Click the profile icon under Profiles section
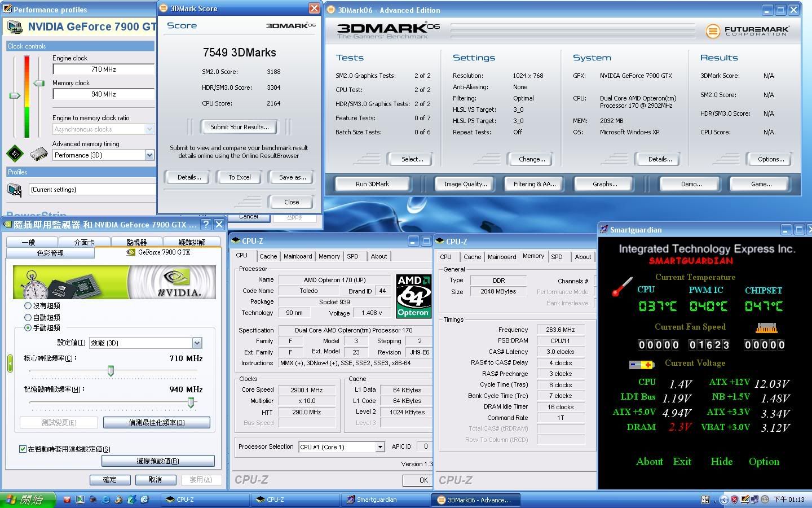 point(15,190)
